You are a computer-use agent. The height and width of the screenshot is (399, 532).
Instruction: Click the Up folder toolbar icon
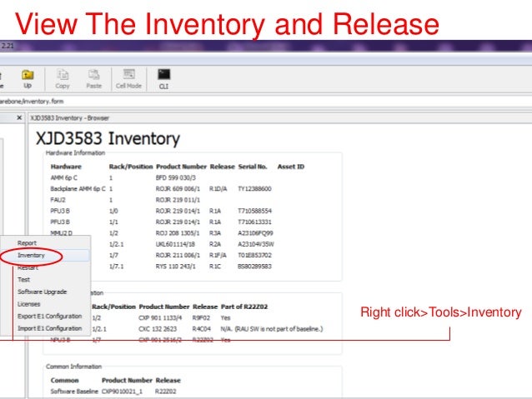pyautogui.click(x=28, y=79)
